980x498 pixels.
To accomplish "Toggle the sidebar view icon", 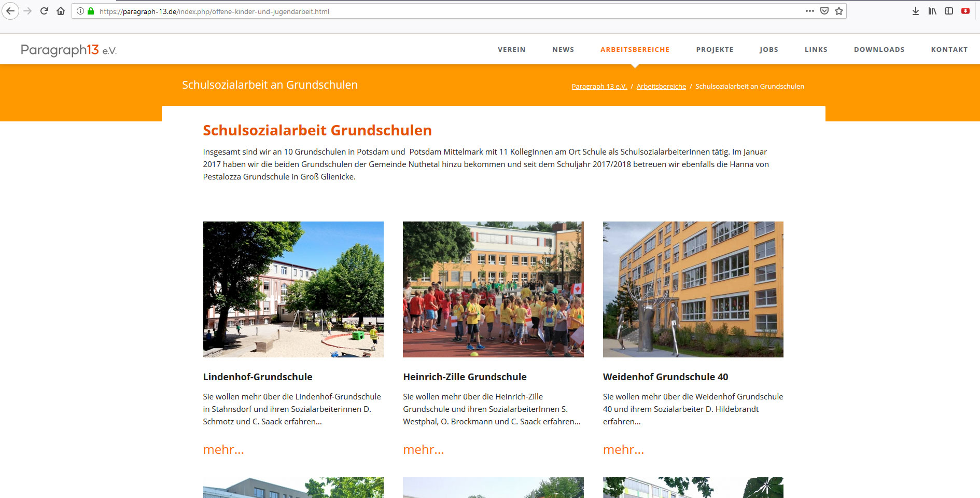I will click(949, 11).
